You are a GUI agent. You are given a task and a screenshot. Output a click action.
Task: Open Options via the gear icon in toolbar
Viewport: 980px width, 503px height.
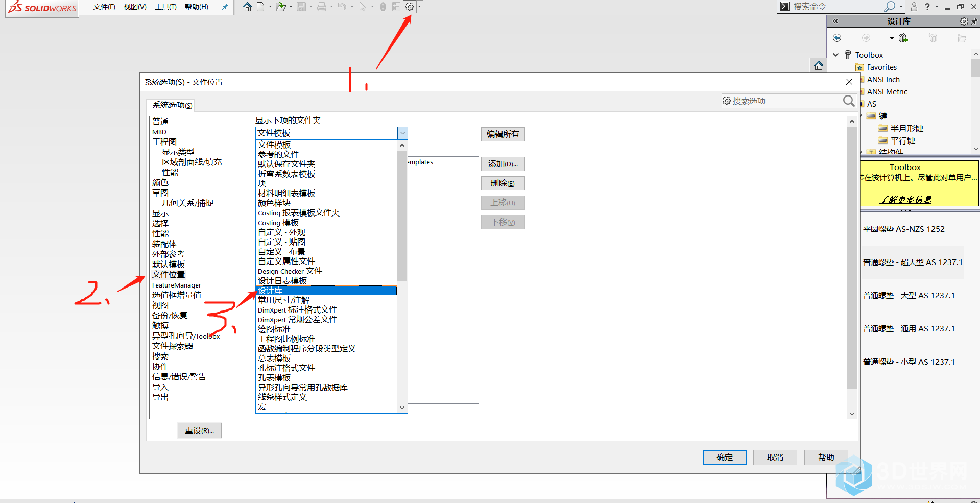410,7
